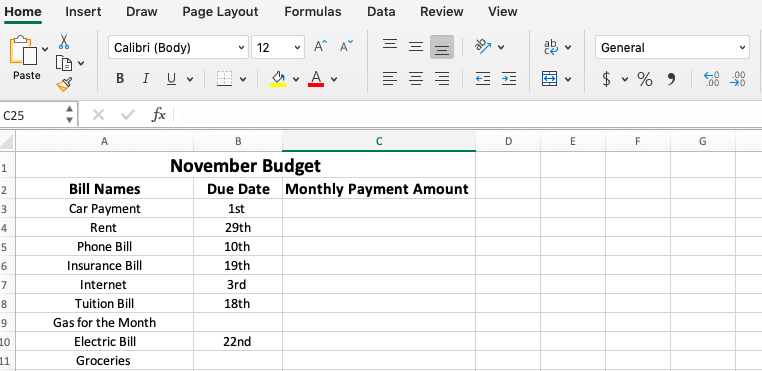Screen dimensions: 762x371
Task: Toggle Bold formatting
Action: coord(120,79)
